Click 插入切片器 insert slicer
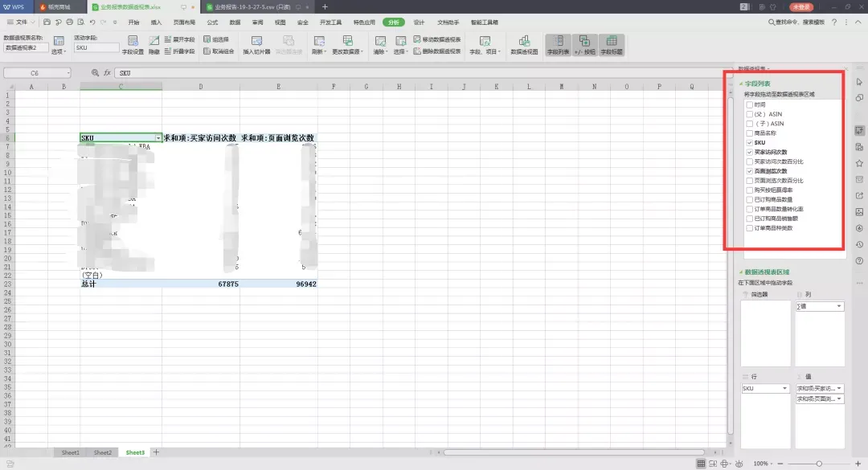 [x=256, y=45]
